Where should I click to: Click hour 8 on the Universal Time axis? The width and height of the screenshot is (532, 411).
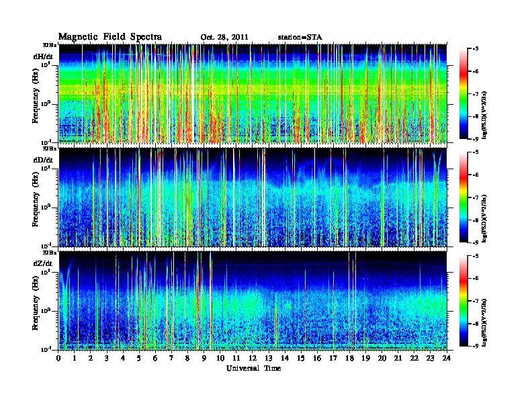(187, 358)
